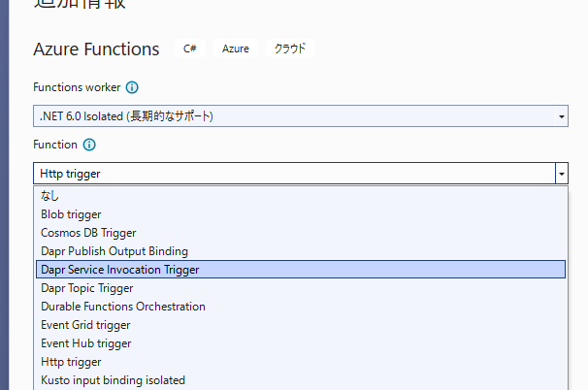588x390 pixels.
Task: Choose Blob trigger from the list
Action: (x=71, y=214)
